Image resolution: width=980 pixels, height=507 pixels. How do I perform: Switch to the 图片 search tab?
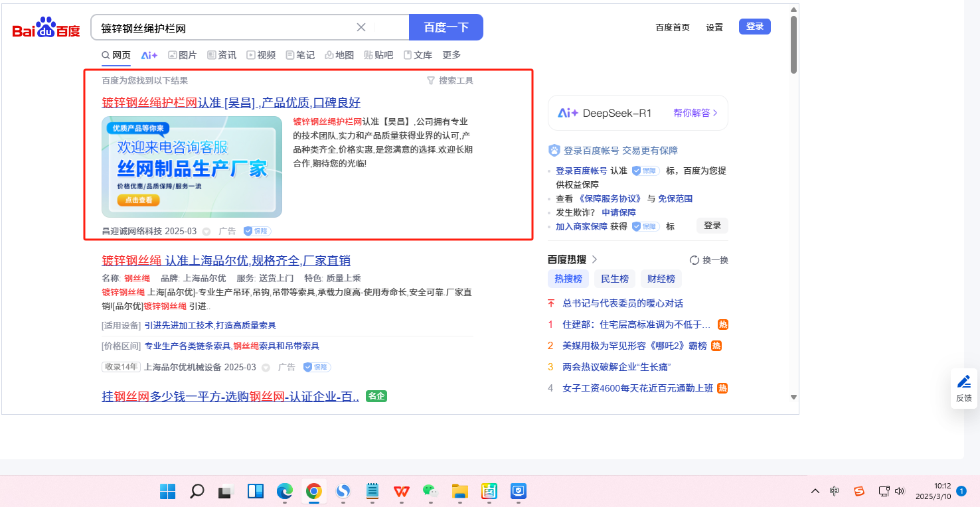pyautogui.click(x=182, y=55)
